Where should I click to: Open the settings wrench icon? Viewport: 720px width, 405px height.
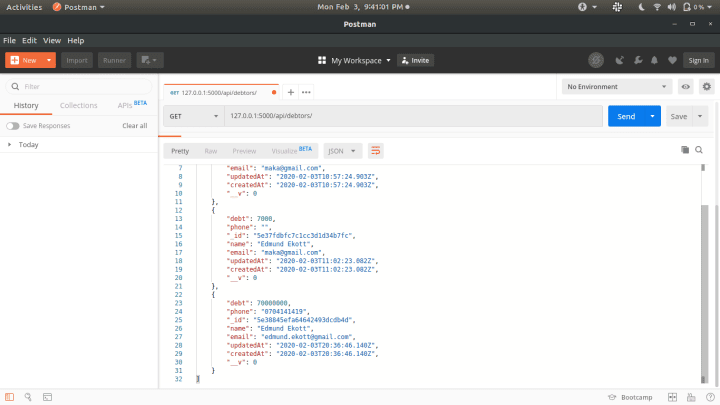coord(637,60)
